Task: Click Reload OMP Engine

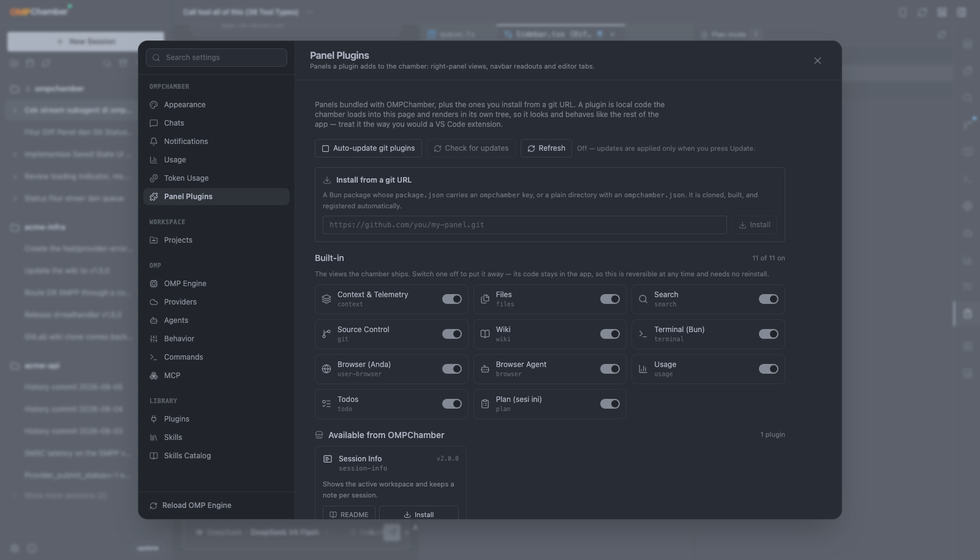Action: 216,505
